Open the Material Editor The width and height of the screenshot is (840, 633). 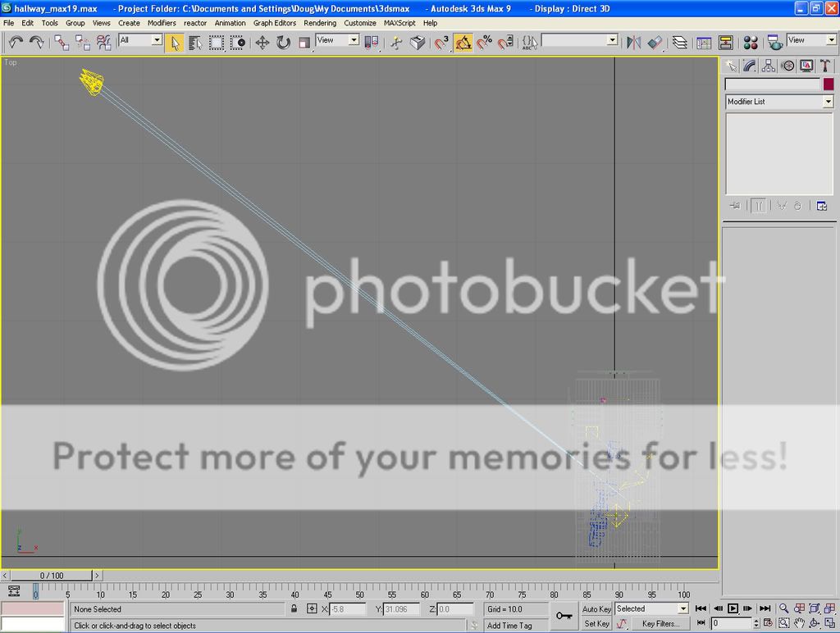751,42
